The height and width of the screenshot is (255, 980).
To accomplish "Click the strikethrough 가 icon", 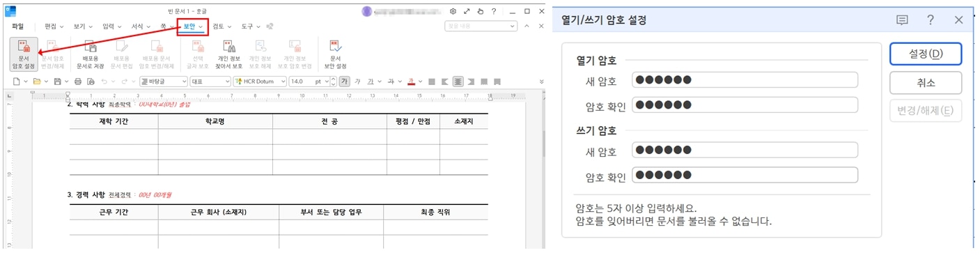I will 391,82.
